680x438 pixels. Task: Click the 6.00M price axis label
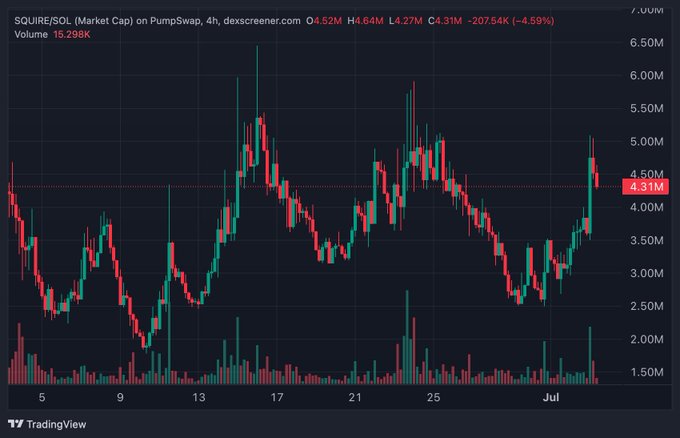click(646, 75)
